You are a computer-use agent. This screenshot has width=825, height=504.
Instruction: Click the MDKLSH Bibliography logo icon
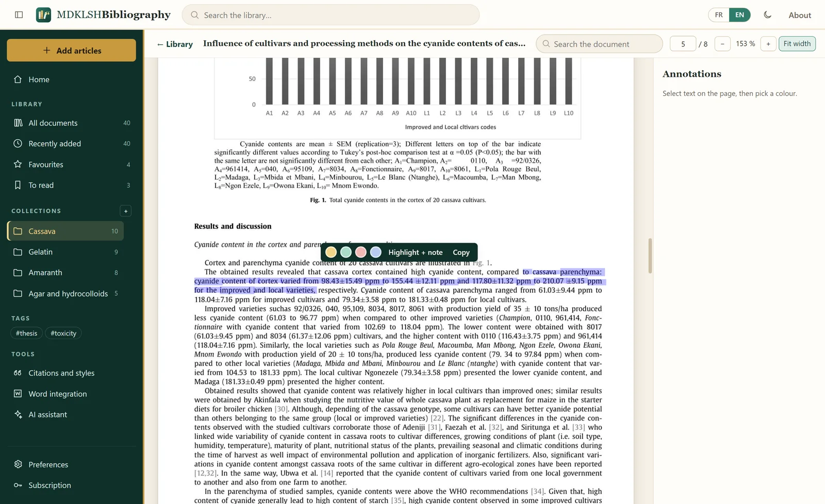[43, 15]
